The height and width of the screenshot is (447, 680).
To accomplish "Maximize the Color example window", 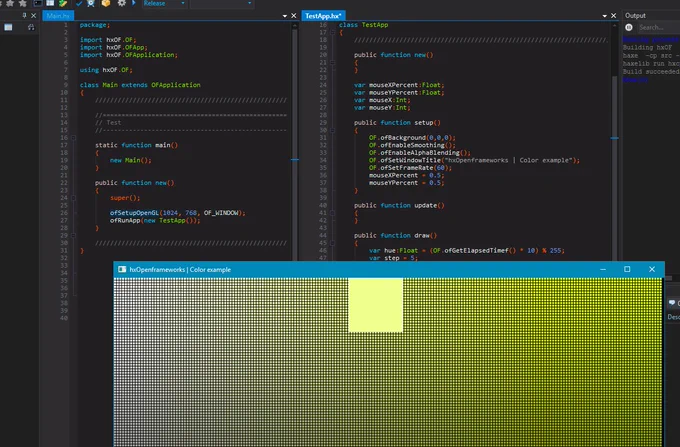I will [627, 269].
